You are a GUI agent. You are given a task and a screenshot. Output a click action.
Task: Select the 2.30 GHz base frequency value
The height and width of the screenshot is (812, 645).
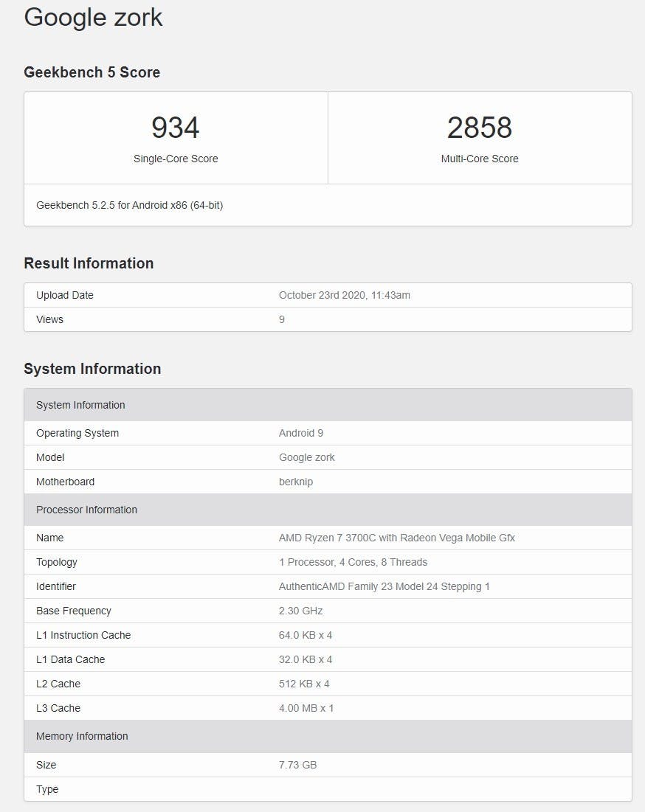pos(300,611)
